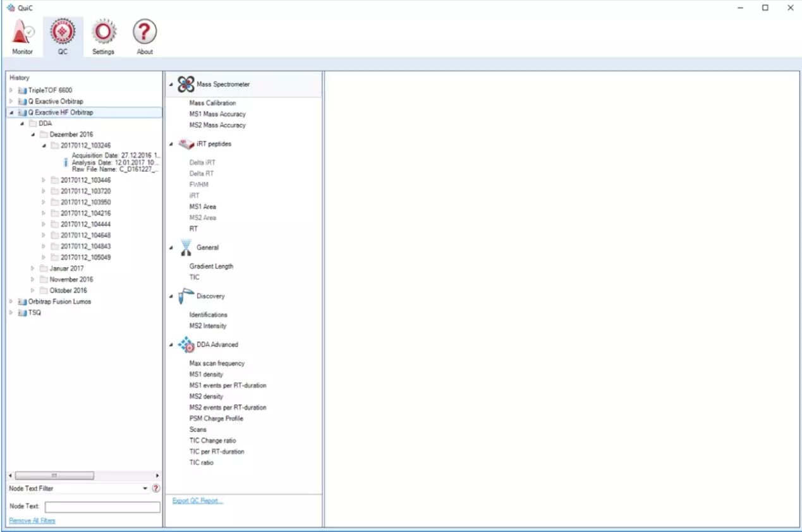Select Mass Calibration metric

click(x=212, y=103)
